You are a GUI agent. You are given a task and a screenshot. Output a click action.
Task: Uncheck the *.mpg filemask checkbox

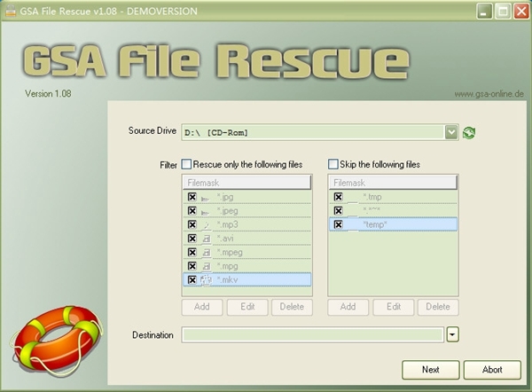pyautogui.click(x=192, y=266)
